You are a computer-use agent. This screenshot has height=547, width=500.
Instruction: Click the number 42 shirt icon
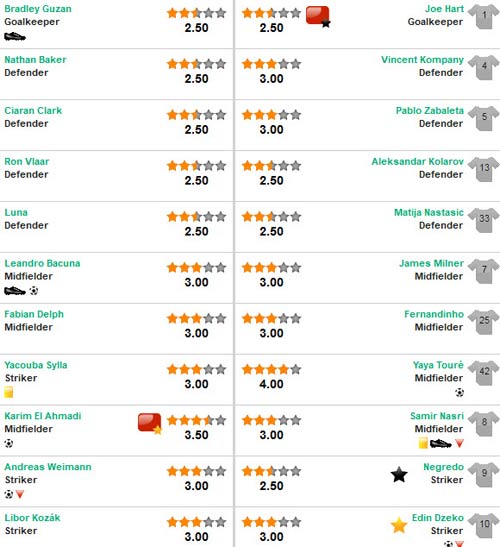click(x=484, y=373)
